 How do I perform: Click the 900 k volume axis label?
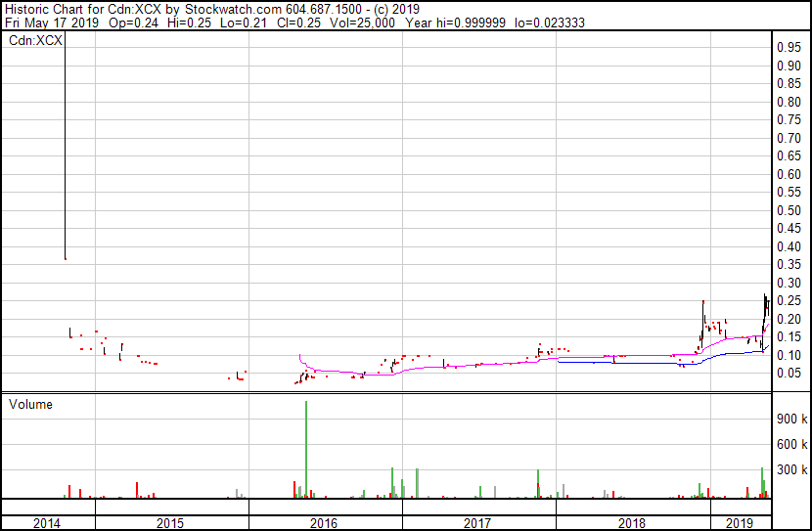tap(790, 419)
